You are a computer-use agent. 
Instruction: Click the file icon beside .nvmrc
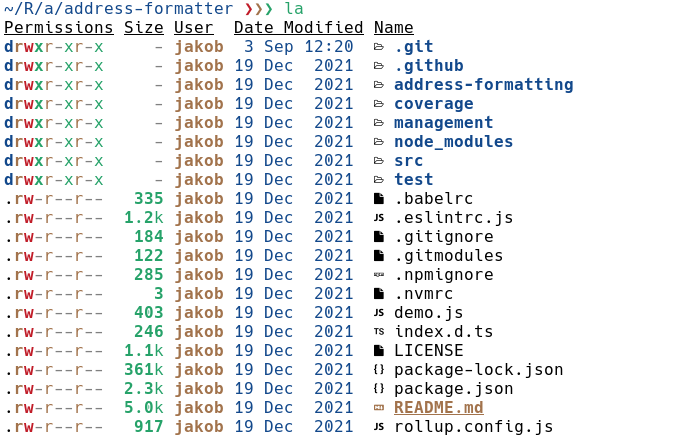pos(379,294)
